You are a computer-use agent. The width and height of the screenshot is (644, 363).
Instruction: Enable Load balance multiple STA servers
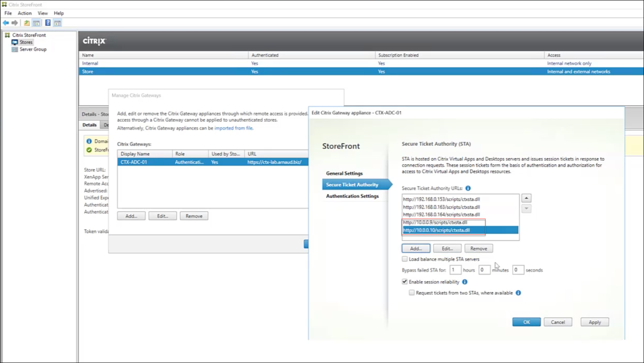405,259
